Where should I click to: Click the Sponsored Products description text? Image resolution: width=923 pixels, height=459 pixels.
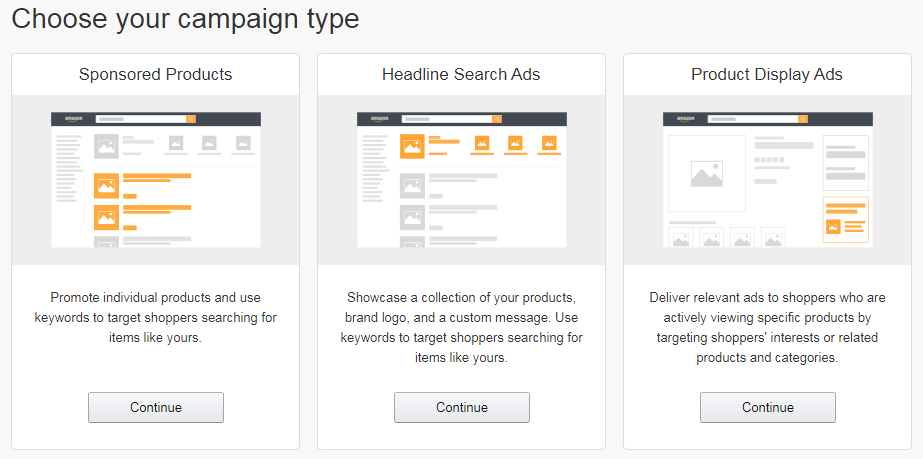coord(155,318)
